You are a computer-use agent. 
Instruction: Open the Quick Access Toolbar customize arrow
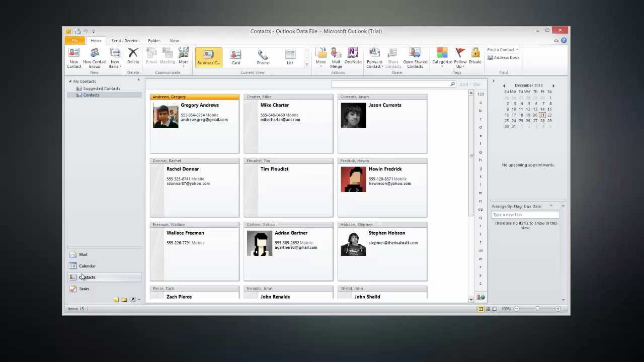(93, 31)
